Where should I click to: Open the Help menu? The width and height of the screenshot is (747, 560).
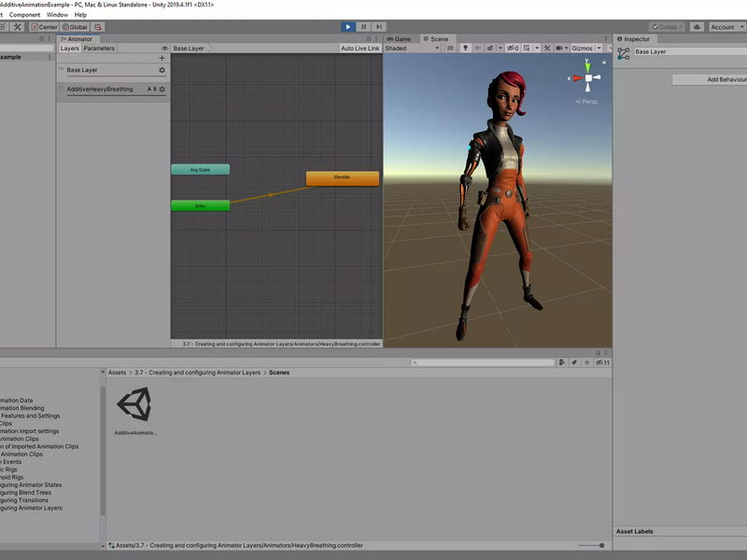tap(80, 15)
